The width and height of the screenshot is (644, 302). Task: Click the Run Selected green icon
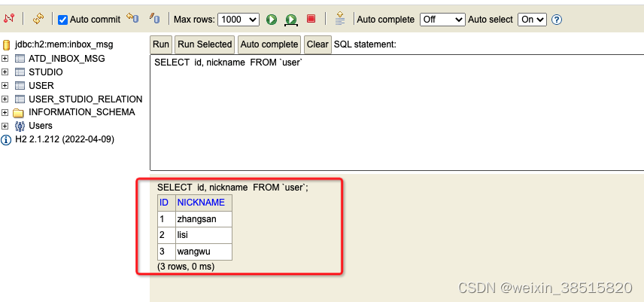291,20
